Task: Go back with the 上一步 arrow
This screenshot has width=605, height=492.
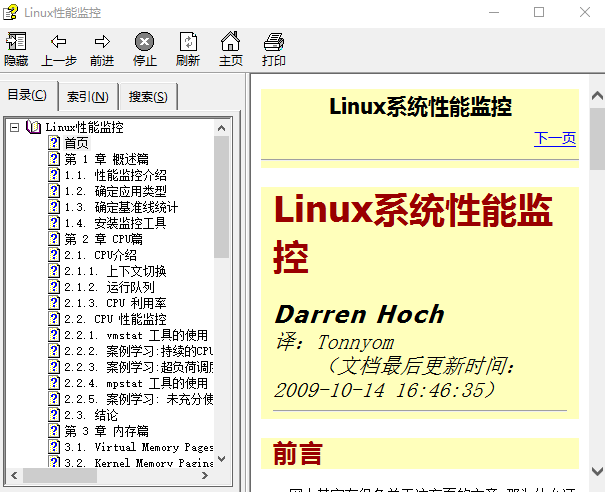Action: pyautogui.click(x=59, y=48)
